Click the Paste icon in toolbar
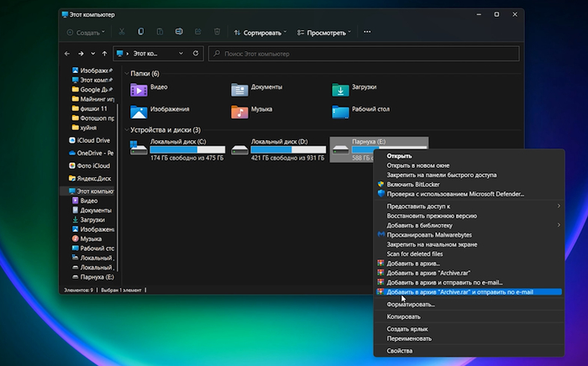This screenshot has height=366, width=588. coord(160,32)
